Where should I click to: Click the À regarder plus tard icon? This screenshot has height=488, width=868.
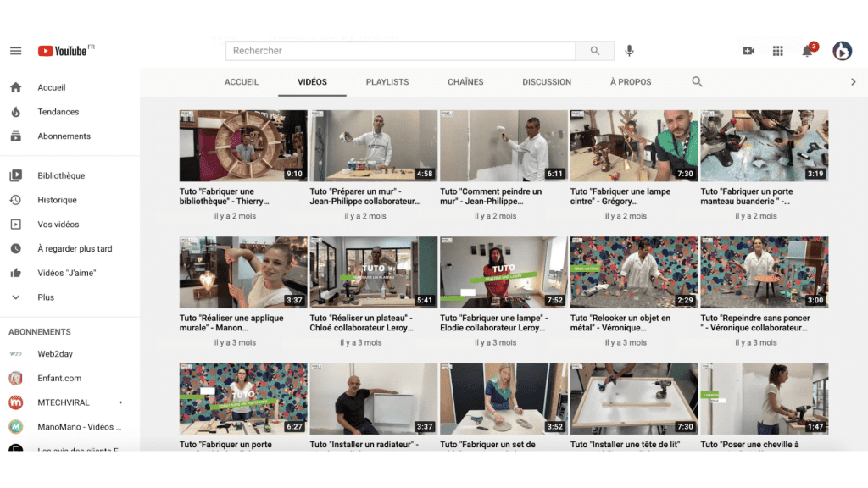(x=15, y=248)
